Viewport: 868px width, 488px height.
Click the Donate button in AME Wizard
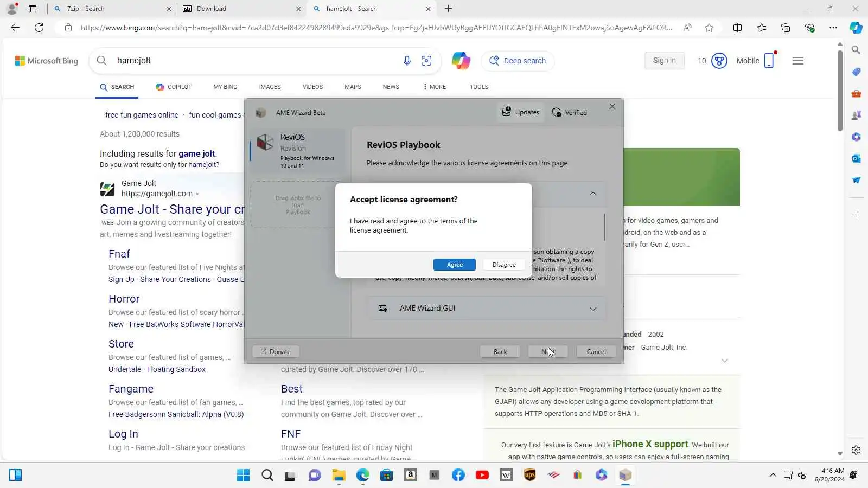(276, 352)
